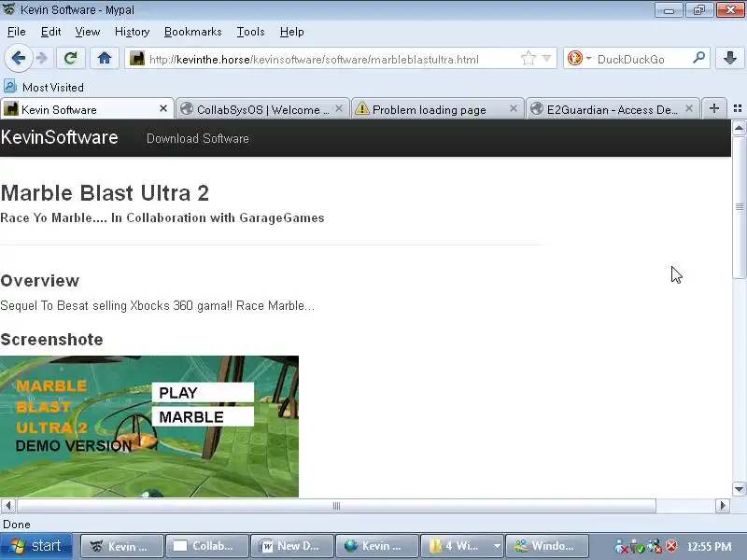Close the CollabSysOS tab
747x560 pixels.
[339, 108]
